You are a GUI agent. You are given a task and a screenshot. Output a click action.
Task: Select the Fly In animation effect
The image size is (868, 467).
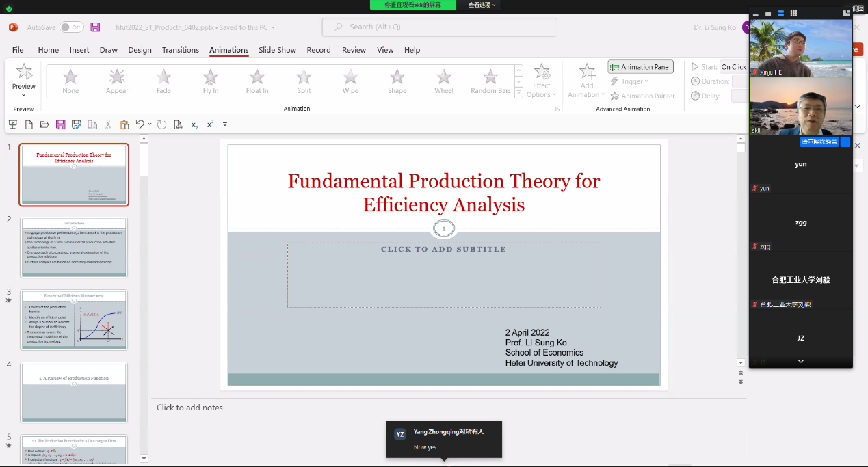tap(211, 79)
